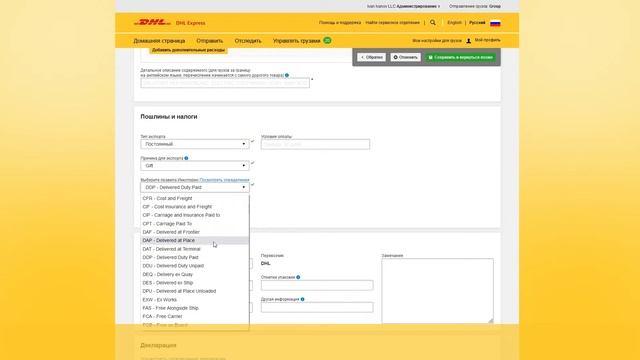Click Добавить дополнительные расходы button

pyautogui.click(x=188, y=50)
